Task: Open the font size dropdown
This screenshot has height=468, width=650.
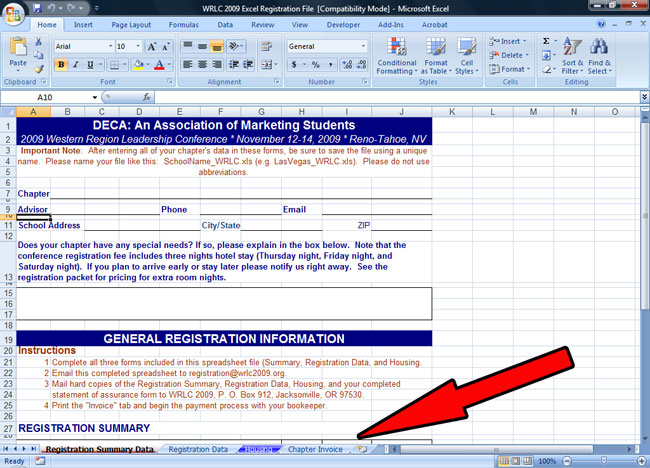Action: point(138,46)
